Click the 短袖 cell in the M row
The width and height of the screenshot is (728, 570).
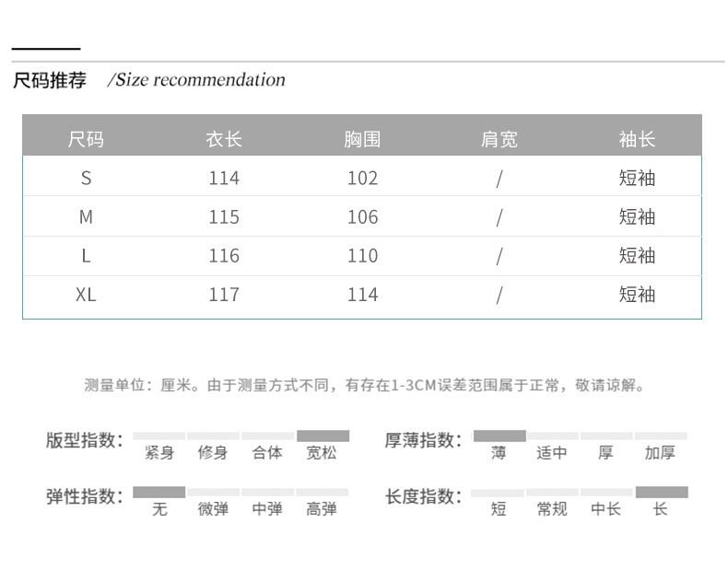tap(637, 217)
